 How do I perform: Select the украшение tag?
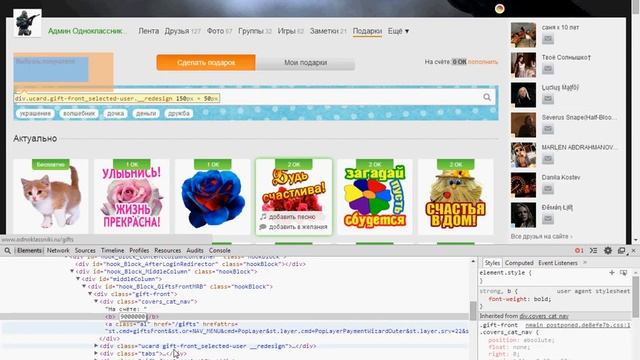pyautogui.click(x=35, y=113)
